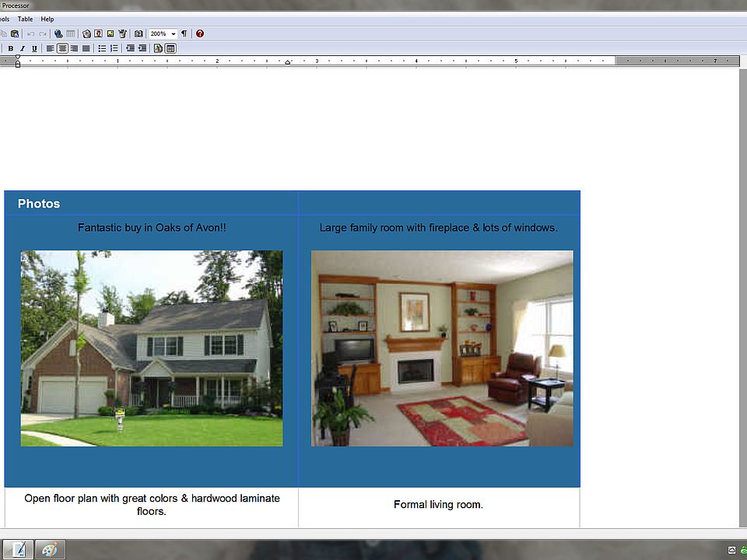
Task: Toggle paragraph marks display
Action: (184, 33)
